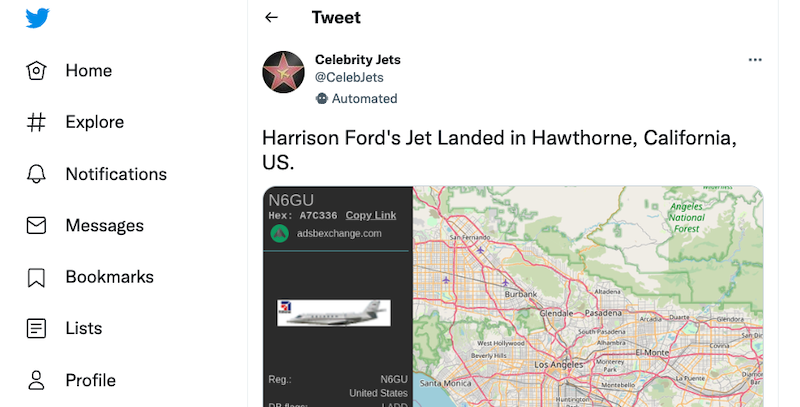Click the Celebrity Jets display name
Viewport: 800px width, 407px height.
[357, 60]
